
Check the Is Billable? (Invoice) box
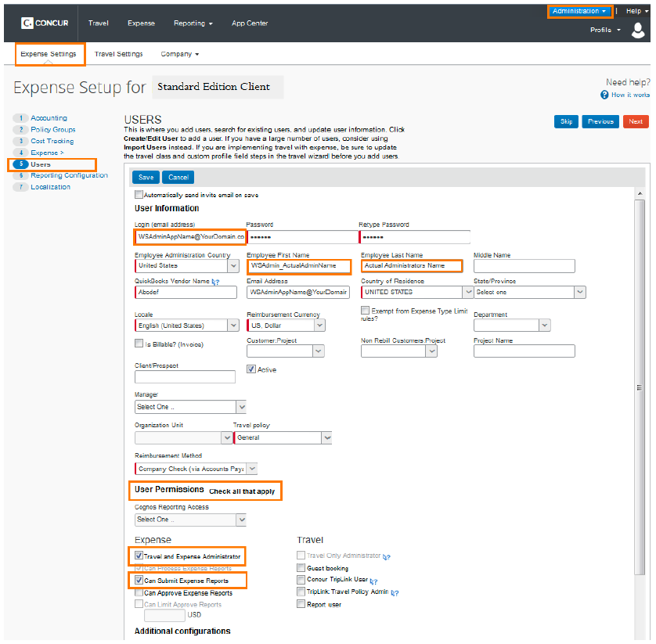[139, 344]
